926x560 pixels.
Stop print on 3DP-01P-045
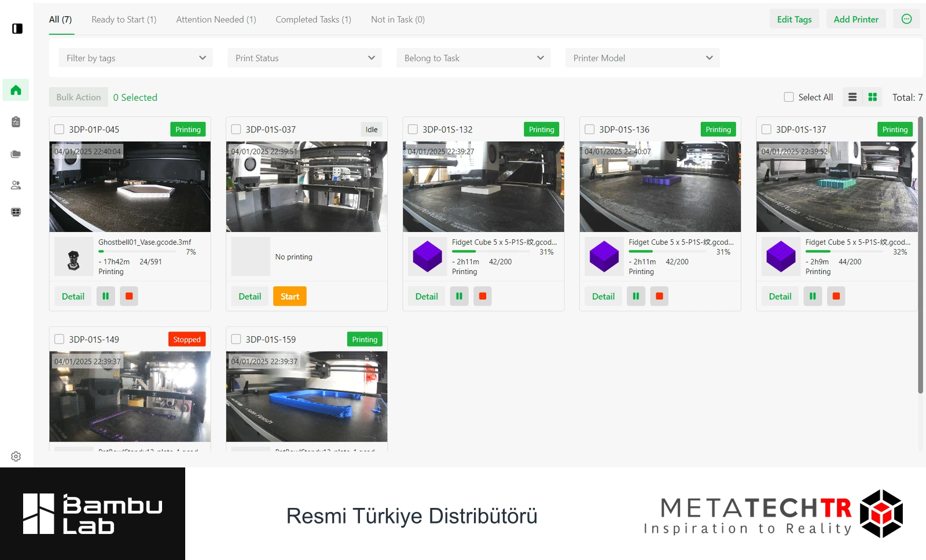tap(129, 296)
